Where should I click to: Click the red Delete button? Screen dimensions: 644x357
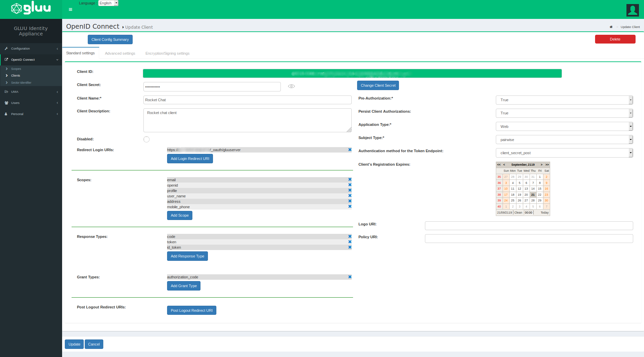click(615, 39)
